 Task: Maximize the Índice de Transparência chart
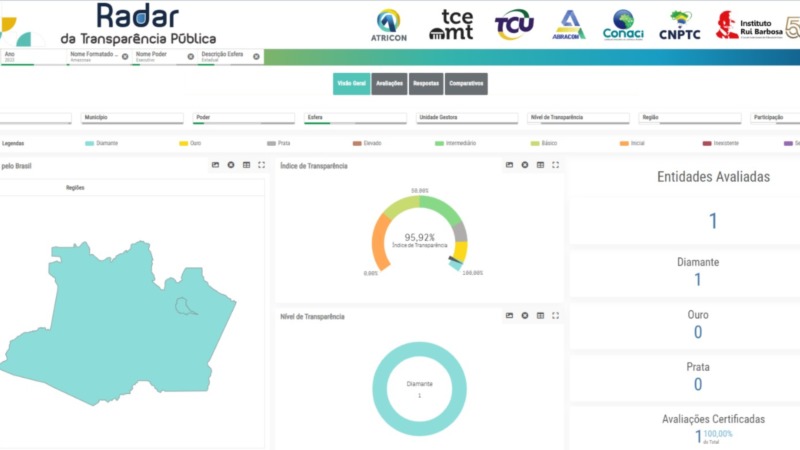[556, 165]
